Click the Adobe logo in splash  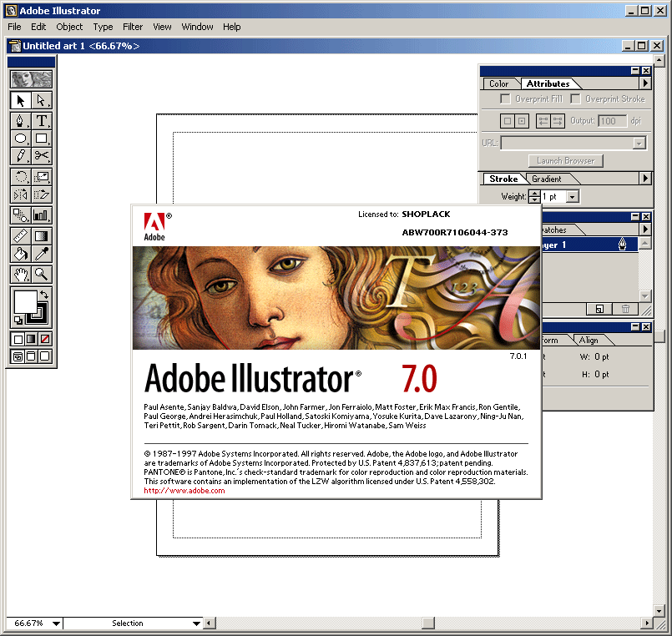click(155, 227)
